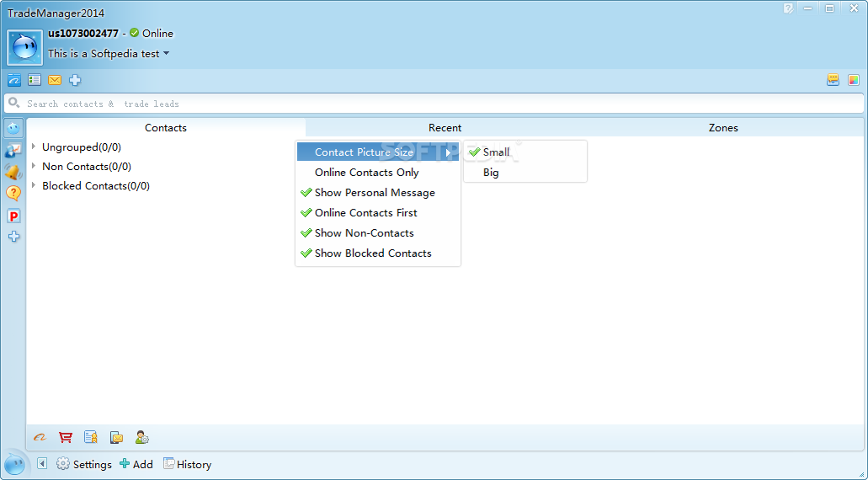The image size is (868, 480).
Task: Select Small contact picture size
Action: (525, 152)
